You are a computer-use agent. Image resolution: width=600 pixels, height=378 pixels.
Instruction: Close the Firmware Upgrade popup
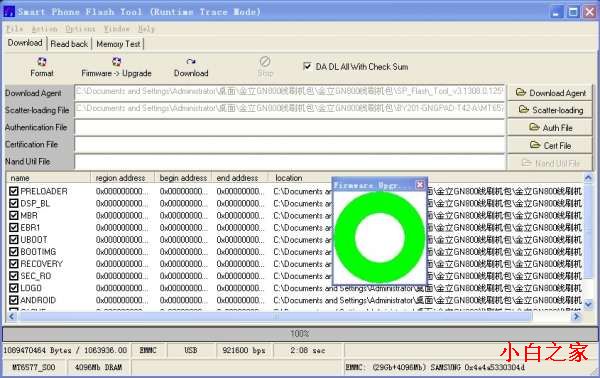[x=420, y=185]
